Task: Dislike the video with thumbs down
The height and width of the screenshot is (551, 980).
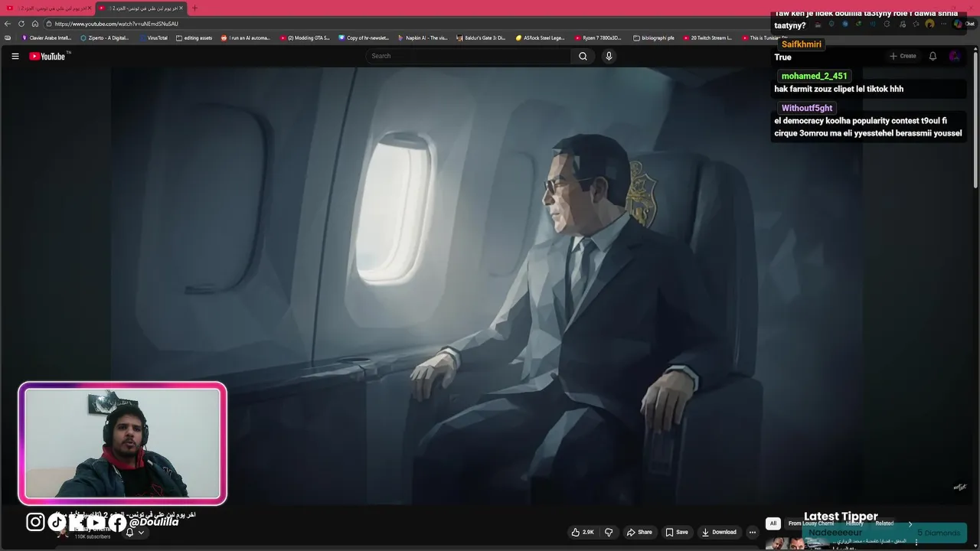Action: pyautogui.click(x=609, y=532)
